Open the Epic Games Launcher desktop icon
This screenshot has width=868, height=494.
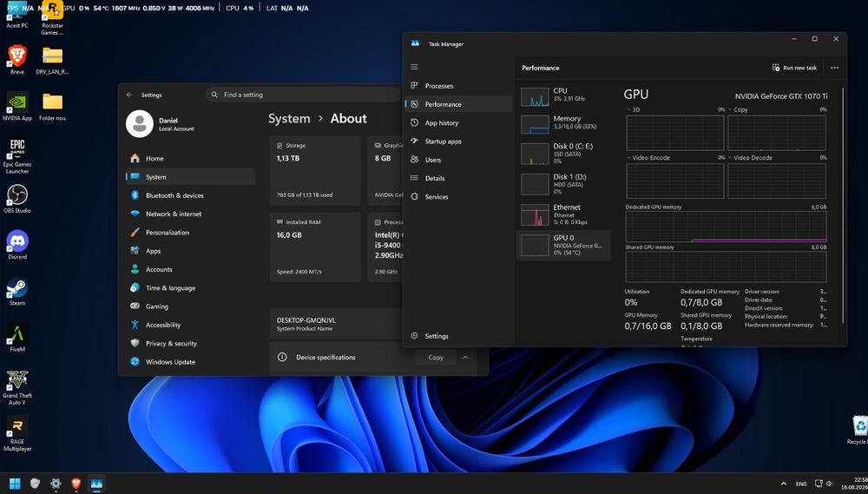(17, 156)
